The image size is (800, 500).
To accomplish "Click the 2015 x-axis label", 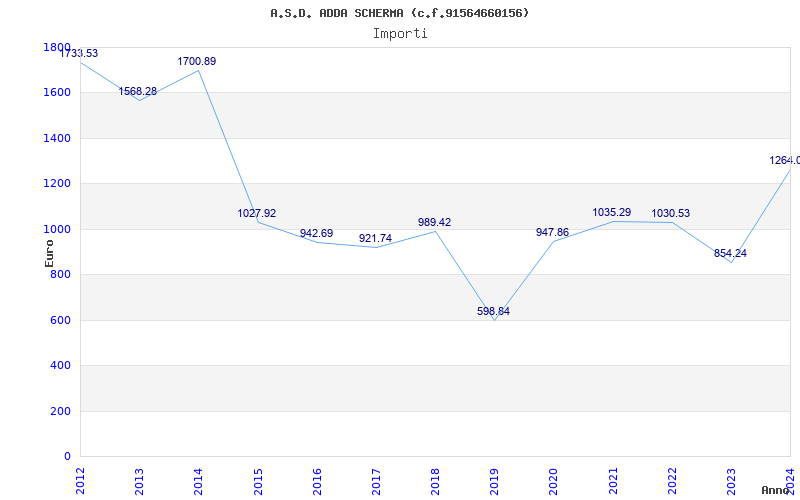I will [258, 481].
